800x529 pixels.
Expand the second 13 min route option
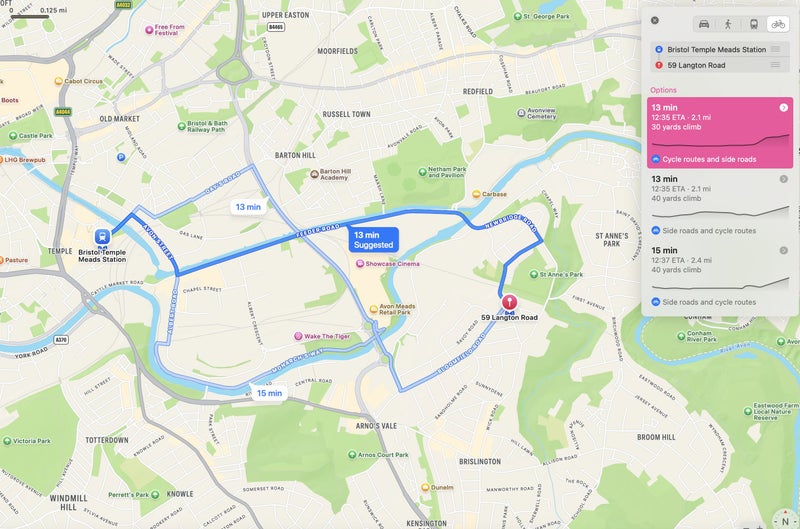(783, 179)
